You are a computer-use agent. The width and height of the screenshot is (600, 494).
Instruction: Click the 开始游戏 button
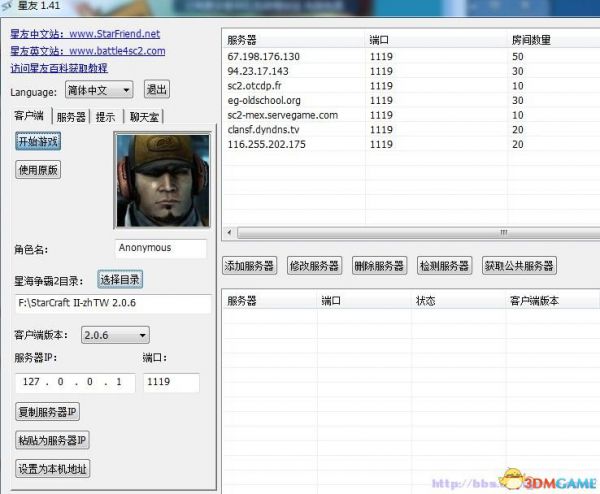[x=38, y=142]
